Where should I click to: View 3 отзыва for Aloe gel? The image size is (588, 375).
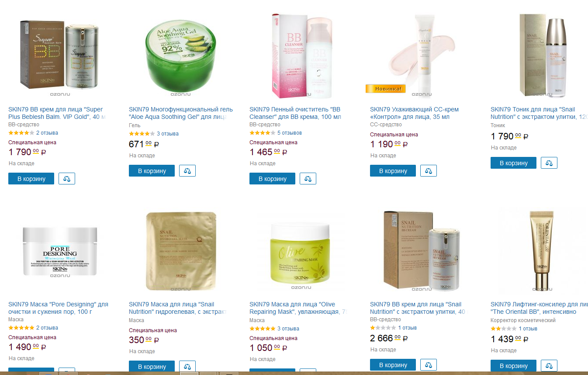(x=168, y=134)
